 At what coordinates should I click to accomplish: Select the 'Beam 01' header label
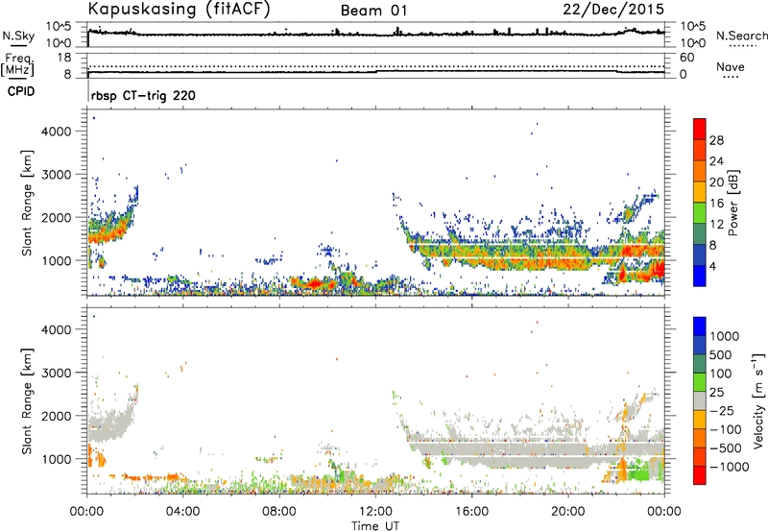click(373, 11)
